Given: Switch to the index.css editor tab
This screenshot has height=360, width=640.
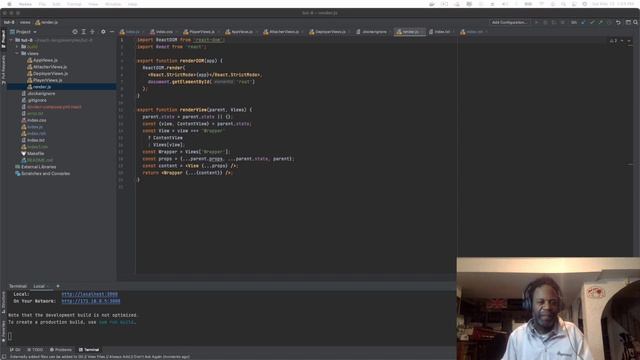Looking at the screenshot, I should pos(163,32).
